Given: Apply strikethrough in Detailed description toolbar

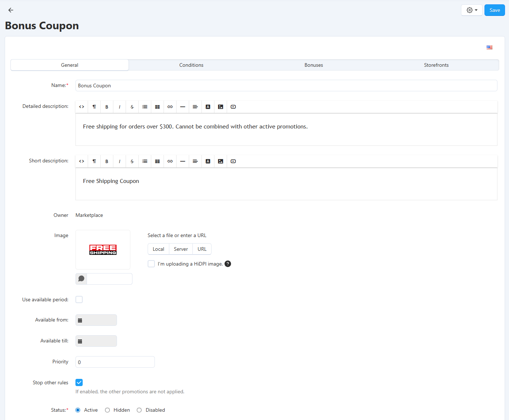Looking at the screenshot, I should pos(132,107).
